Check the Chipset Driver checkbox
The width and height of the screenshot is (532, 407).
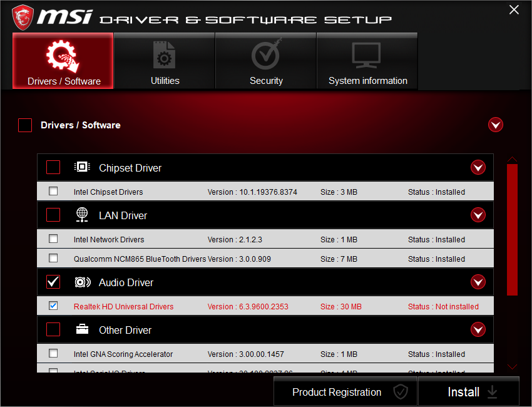[53, 167]
